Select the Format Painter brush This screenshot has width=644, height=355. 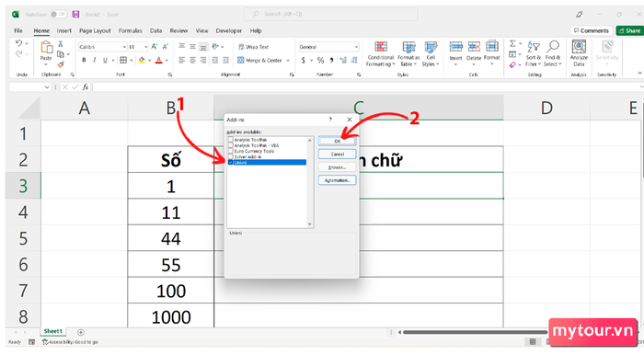61,64
